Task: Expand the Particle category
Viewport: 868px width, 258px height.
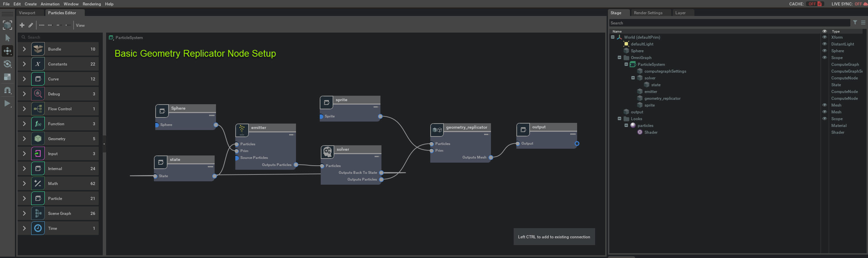Action: [x=24, y=199]
